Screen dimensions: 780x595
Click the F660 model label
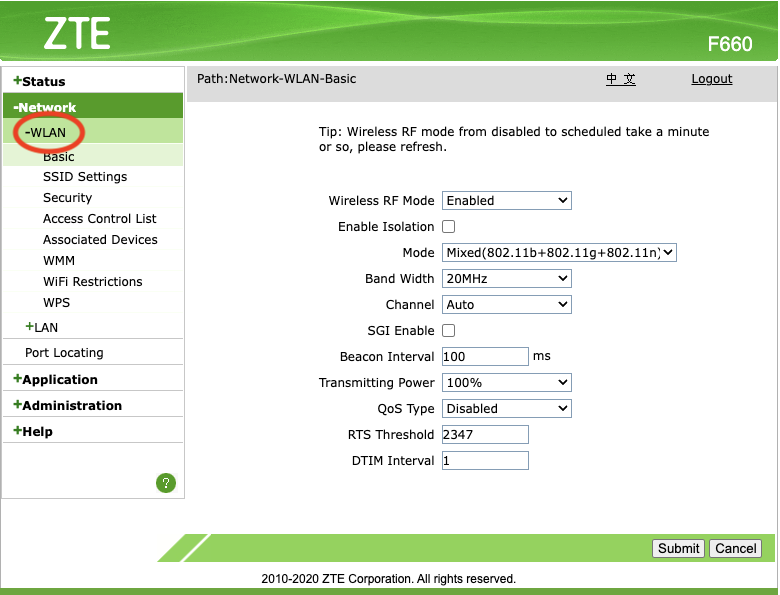pyautogui.click(x=730, y=44)
